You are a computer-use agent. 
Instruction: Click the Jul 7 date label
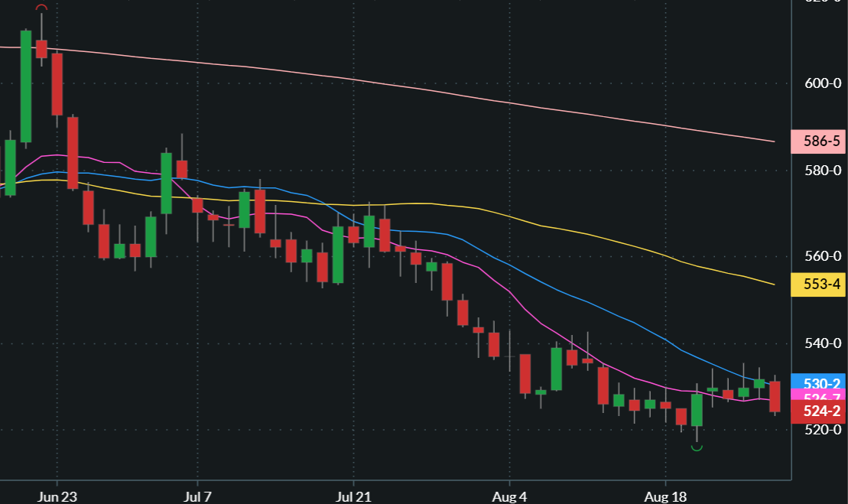197,497
